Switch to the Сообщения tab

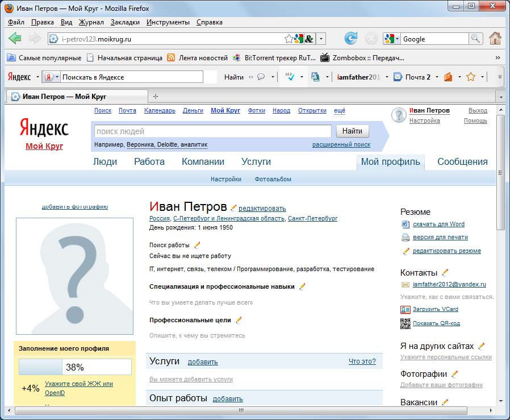pos(462,161)
